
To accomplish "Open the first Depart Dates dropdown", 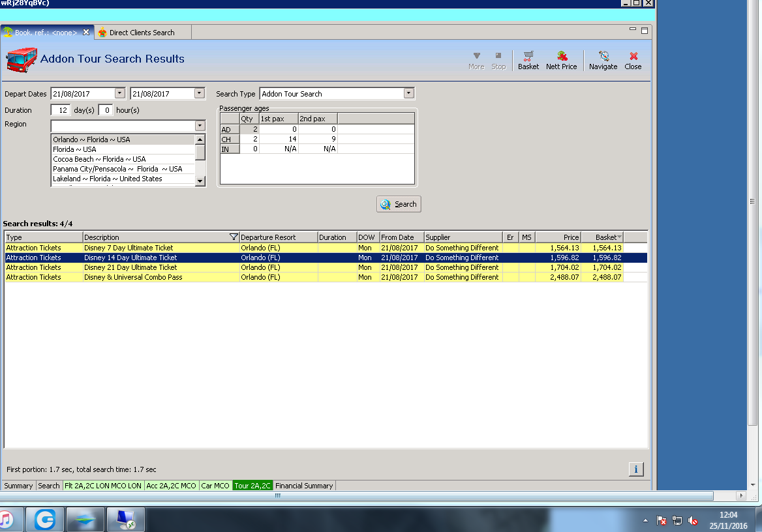I will 119,93.
